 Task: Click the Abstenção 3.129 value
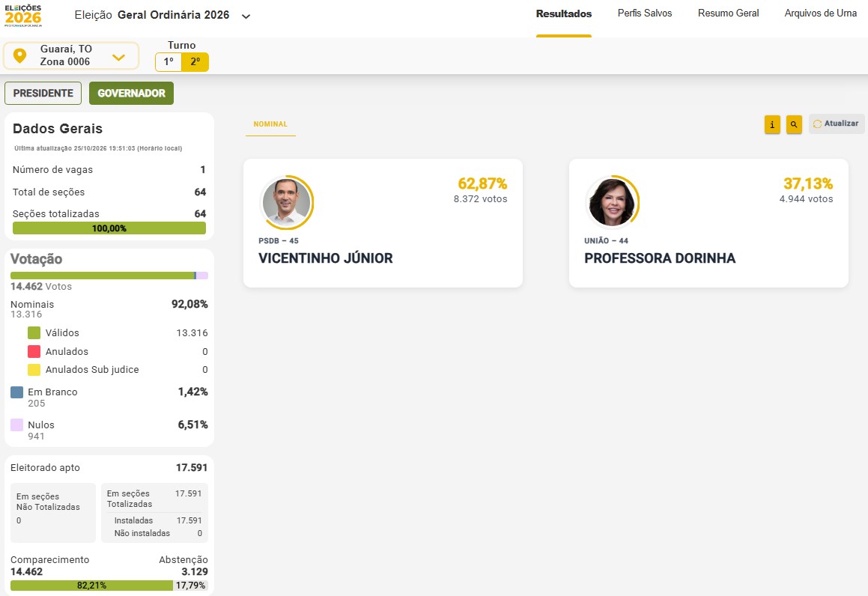(x=194, y=572)
